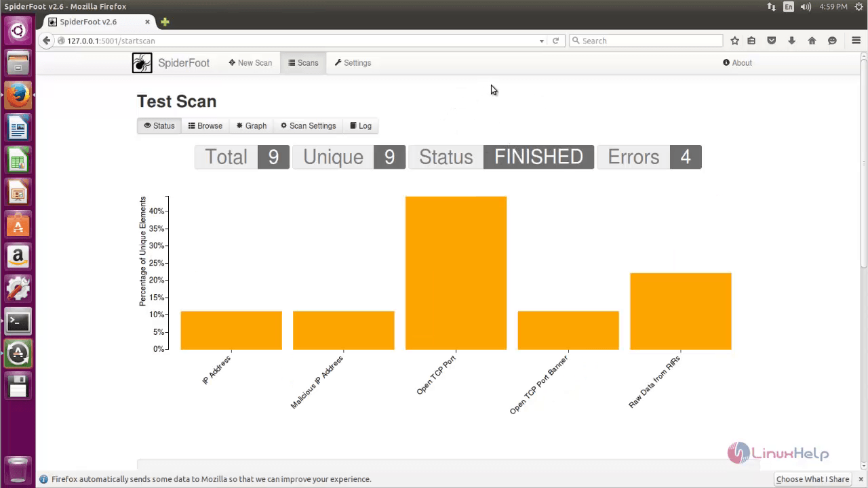The height and width of the screenshot is (488, 868).
Task: Open the Settings page
Action: click(353, 63)
